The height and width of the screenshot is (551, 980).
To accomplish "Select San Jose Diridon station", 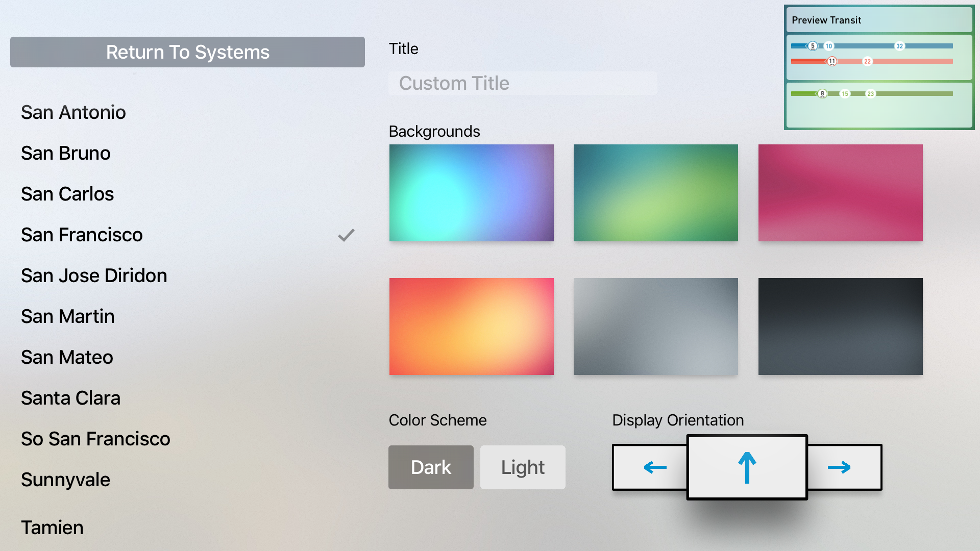I will (187, 275).
